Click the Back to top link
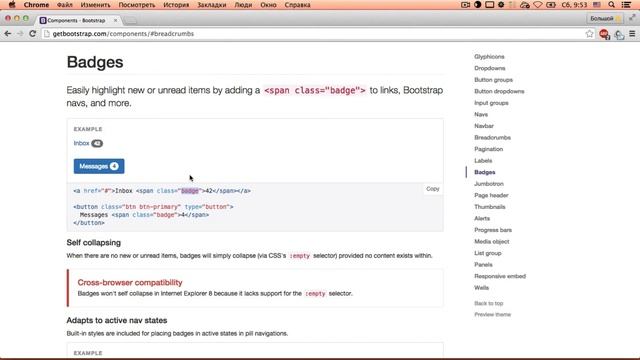This screenshot has width=640, height=360. click(489, 303)
